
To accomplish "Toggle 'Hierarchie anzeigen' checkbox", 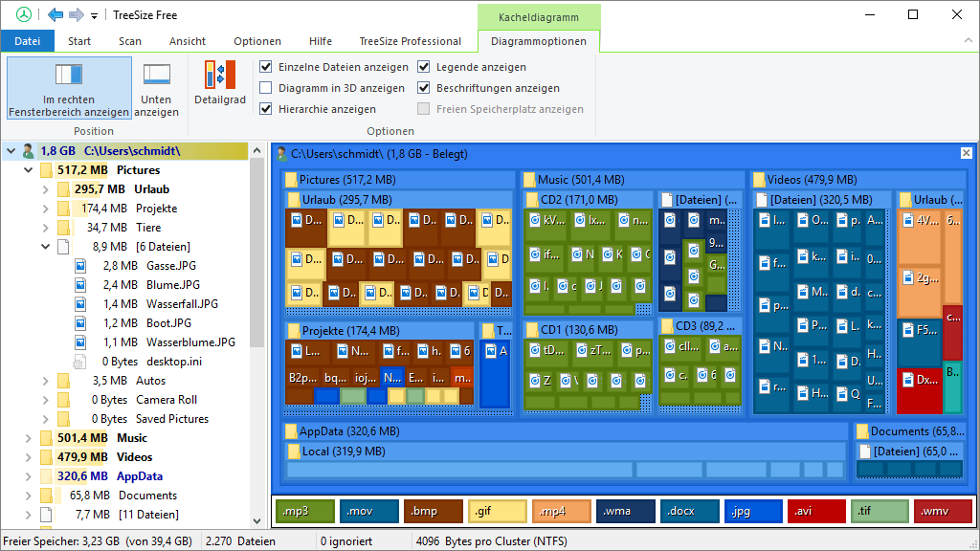I will pyautogui.click(x=266, y=109).
